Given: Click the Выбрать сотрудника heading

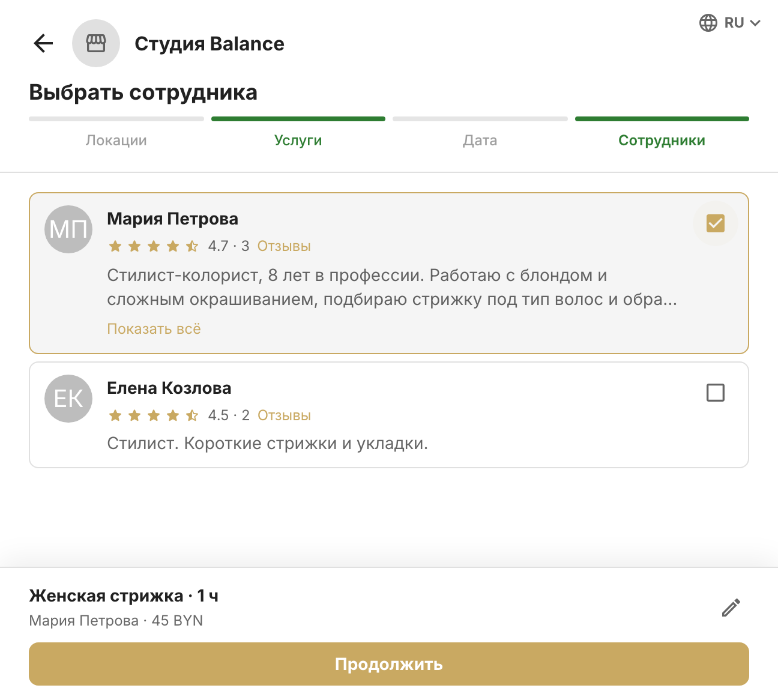Looking at the screenshot, I should [143, 92].
